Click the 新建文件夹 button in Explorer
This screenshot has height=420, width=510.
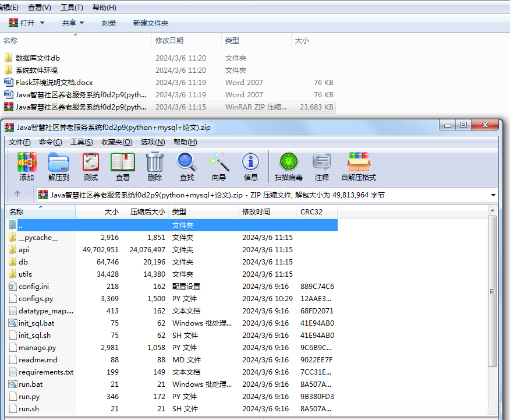click(x=150, y=23)
